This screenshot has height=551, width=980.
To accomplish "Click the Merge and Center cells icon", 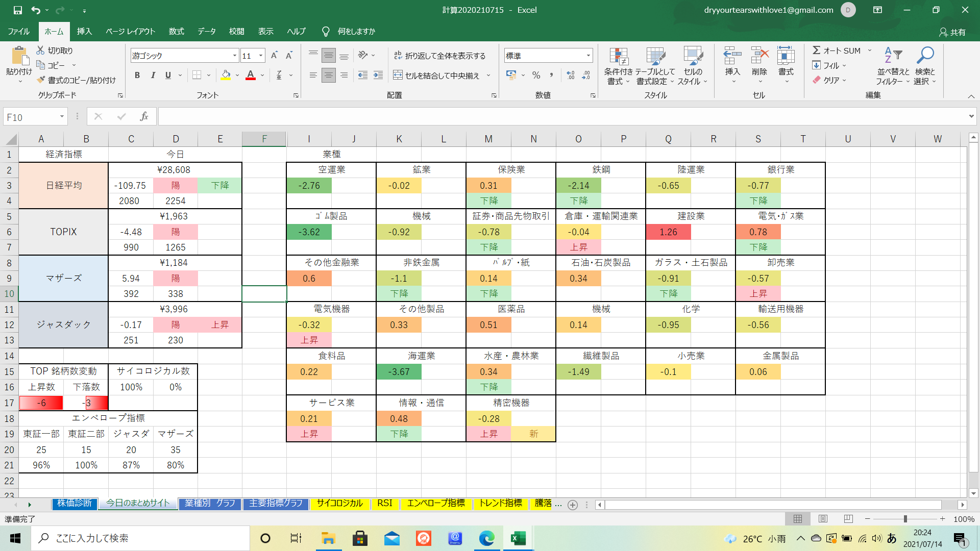I will click(398, 76).
